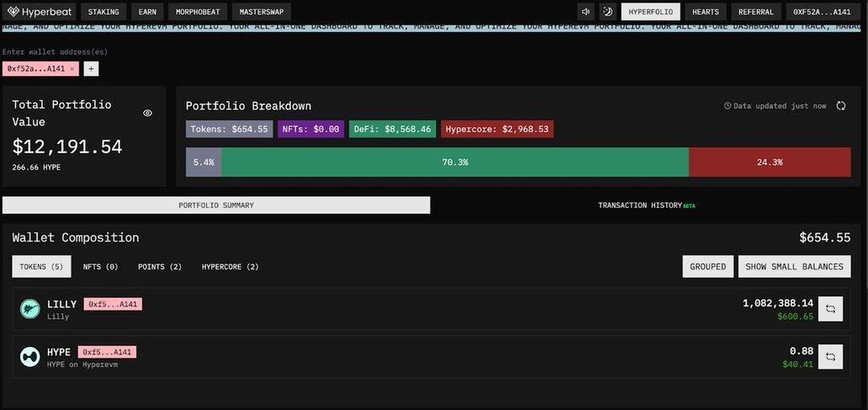Mute sound with the speaker icon

tap(586, 12)
